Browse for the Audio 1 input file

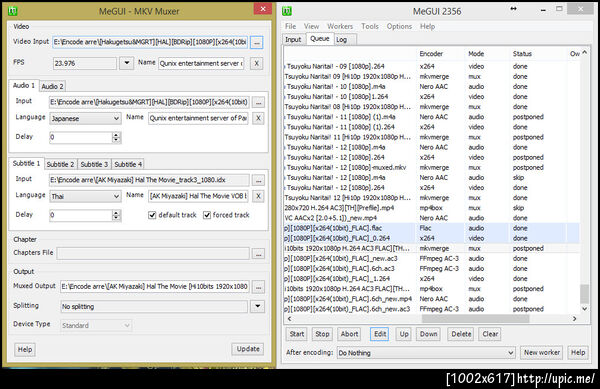(x=259, y=103)
